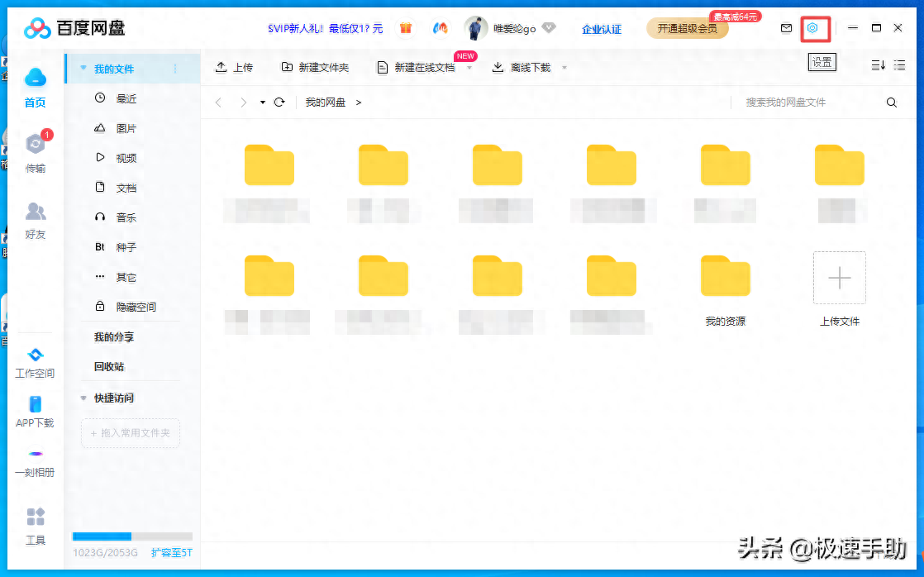
Task: Click the 新建文件夹 button
Action: (x=315, y=67)
